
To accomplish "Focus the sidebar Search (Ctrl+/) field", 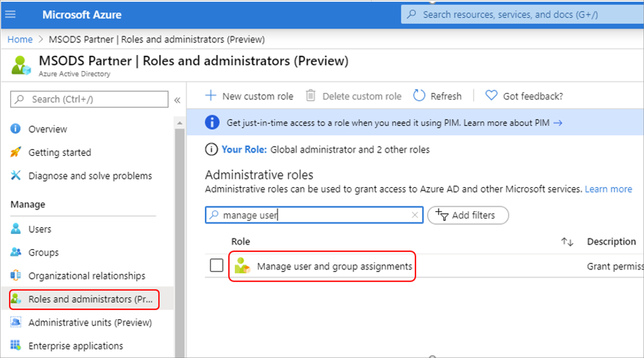I will click(x=89, y=99).
